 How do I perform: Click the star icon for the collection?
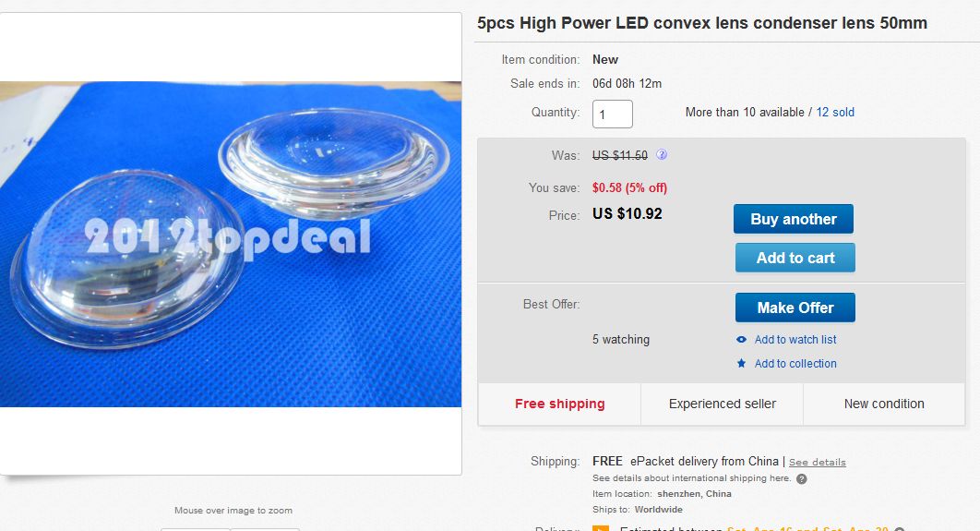(x=741, y=364)
